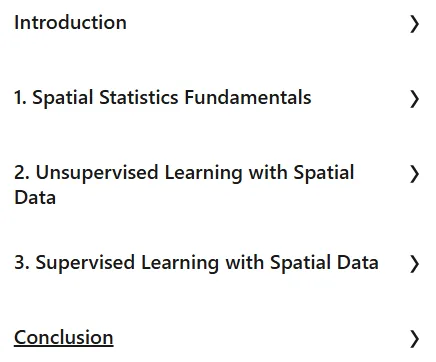Open 2. Unsupervised Learning with Spatial Data
Viewport: 436px width, 362px height.
(x=184, y=185)
